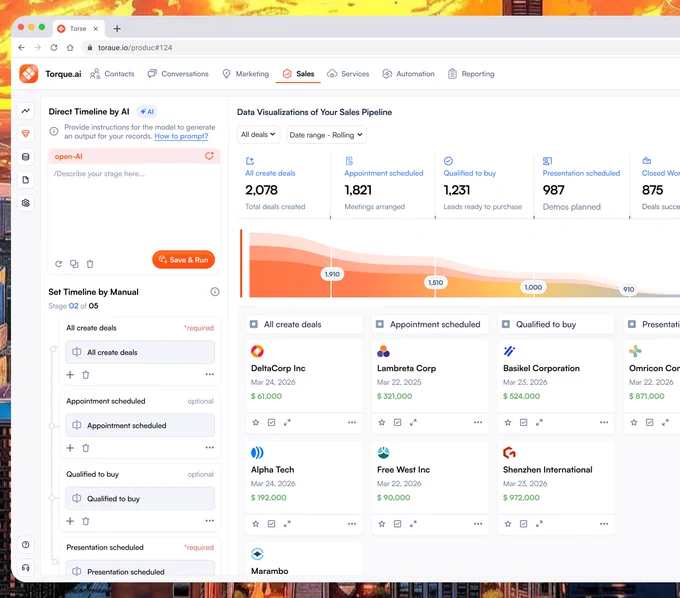Reload the browser page
The width and height of the screenshot is (680, 598).
coord(54,48)
